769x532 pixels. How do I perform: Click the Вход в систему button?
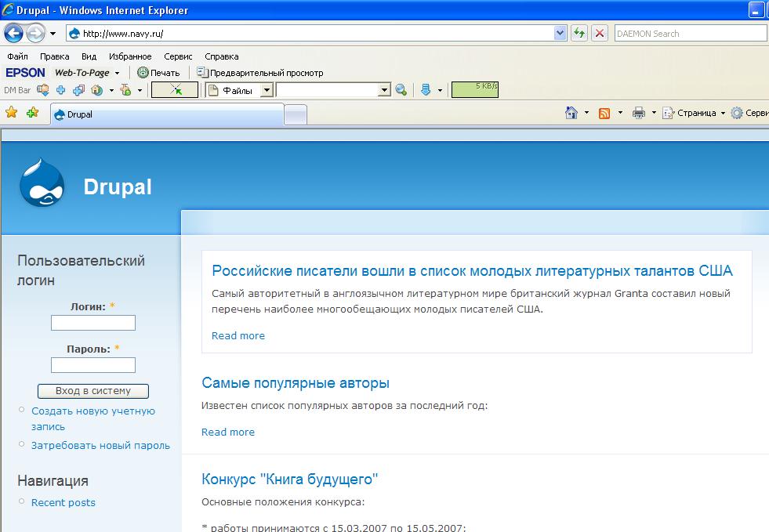click(x=93, y=391)
